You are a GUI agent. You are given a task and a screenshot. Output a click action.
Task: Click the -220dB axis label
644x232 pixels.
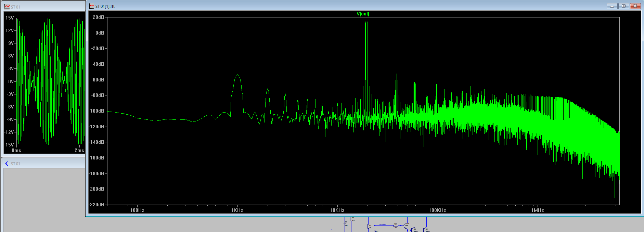[x=97, y=205]
